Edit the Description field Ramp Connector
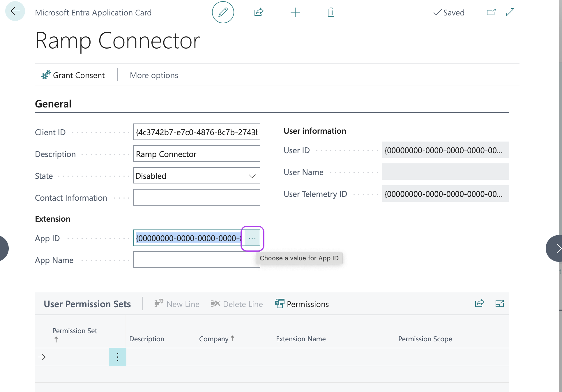The height and width of the screenshot is (392, 562). pyautogui.click(x=197, y=154)
